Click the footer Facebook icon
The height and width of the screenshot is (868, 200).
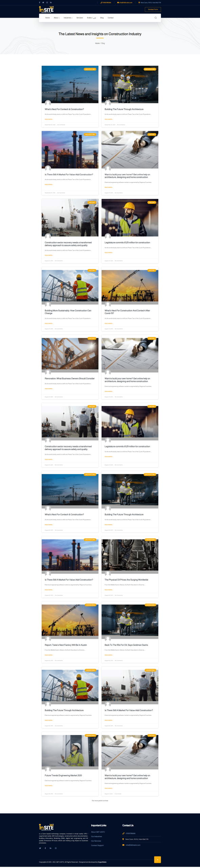(45, 848)
